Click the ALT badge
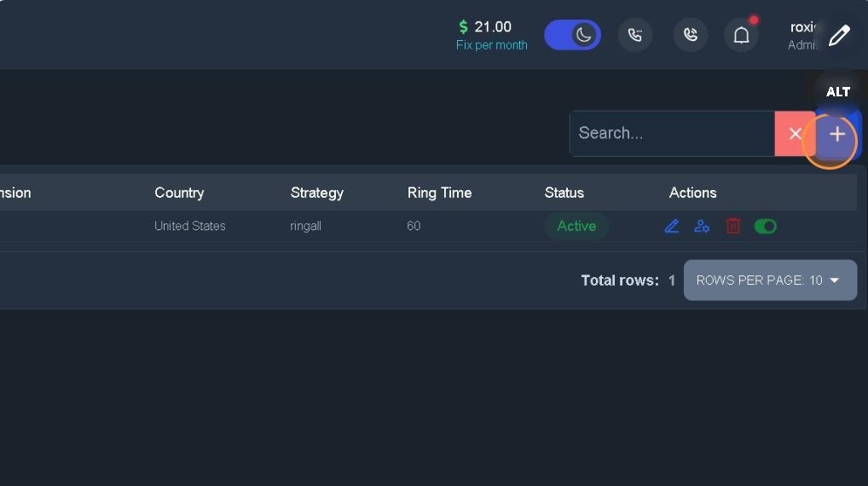This screenshot has height=486, width=868. pos(838,92)
